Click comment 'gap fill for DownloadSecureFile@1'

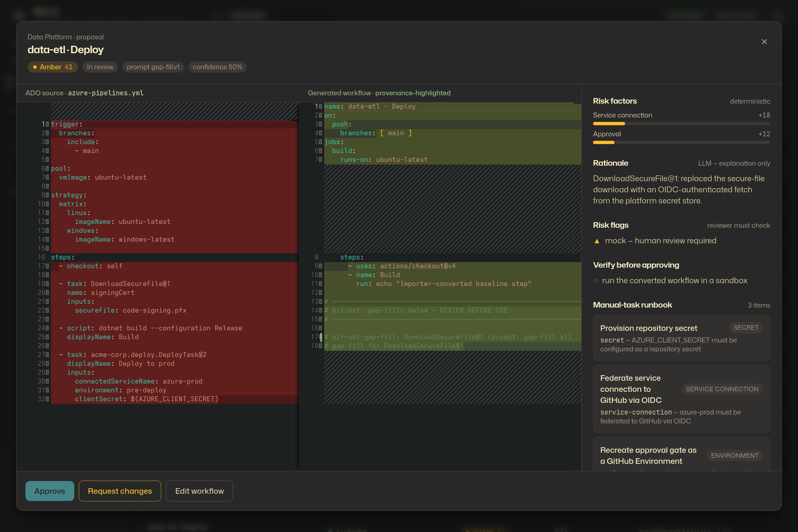tap(393, 346)
